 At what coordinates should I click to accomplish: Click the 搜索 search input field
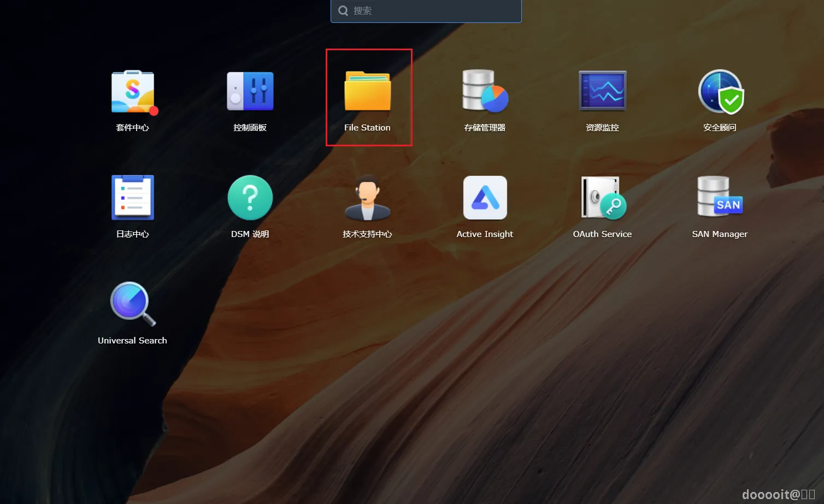426,11
